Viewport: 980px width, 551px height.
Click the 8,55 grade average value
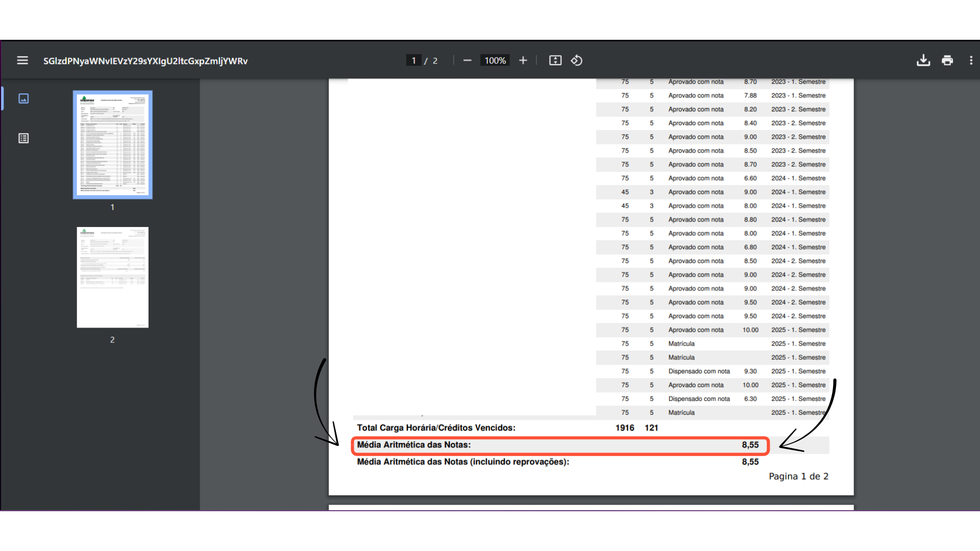point(750,445)
